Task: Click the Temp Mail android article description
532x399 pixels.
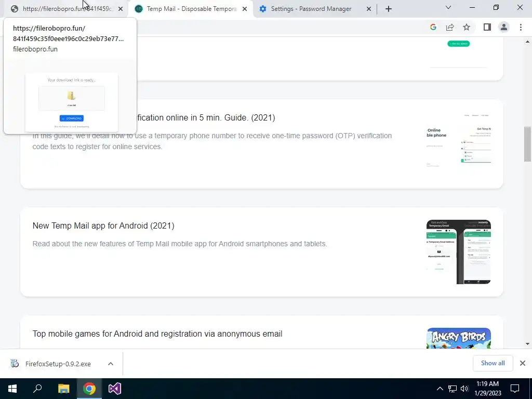Action: tap(180, 244)
